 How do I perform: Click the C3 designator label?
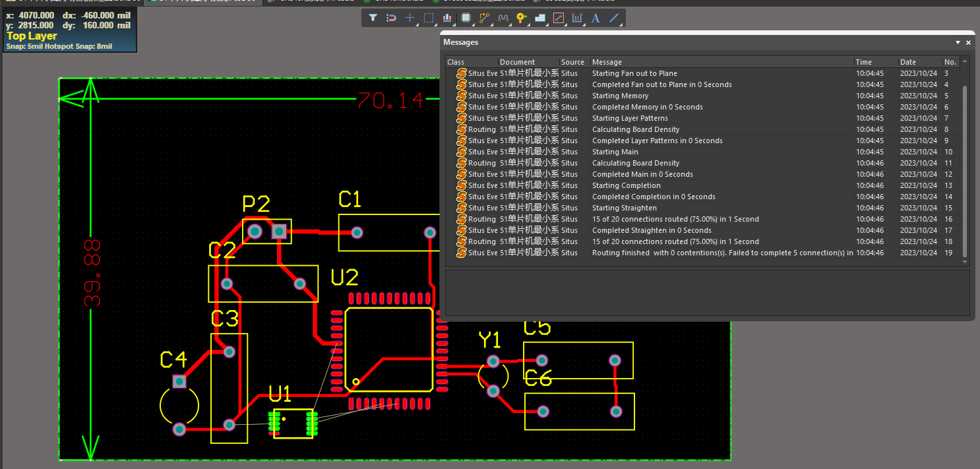pyautogui.click(x=224, y=319)
